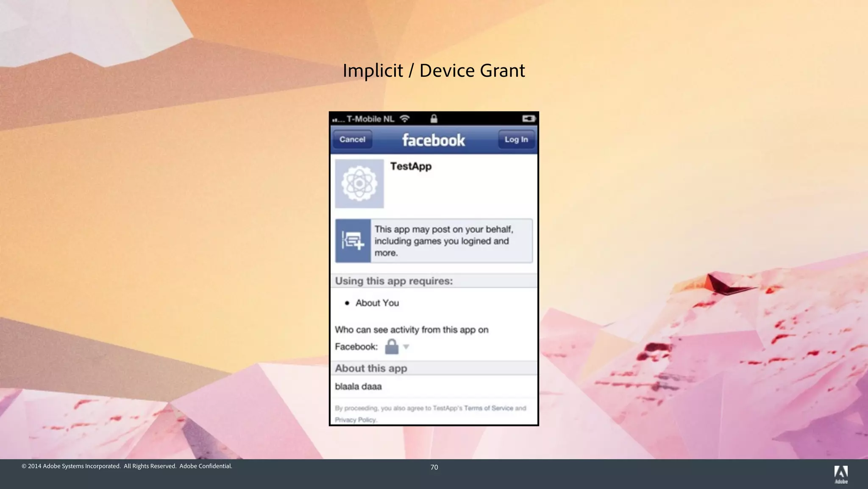Screen dimensions: 868x489
Task: Click the 'About this app' section header
Action: tap(371, 368)
